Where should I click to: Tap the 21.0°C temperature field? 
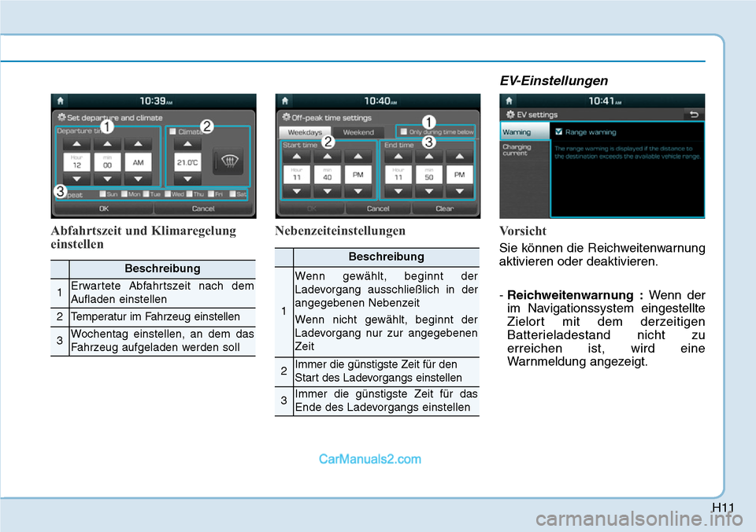(187, 162)
